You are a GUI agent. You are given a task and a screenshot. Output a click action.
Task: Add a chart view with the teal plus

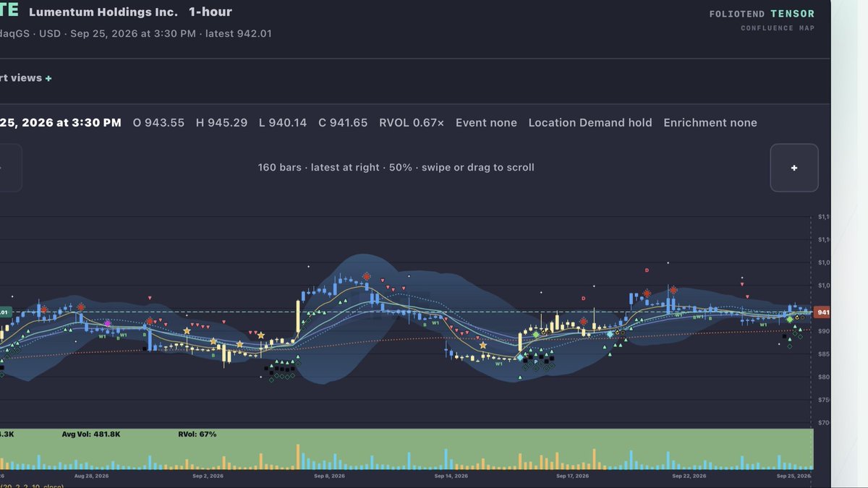(x=48, y=78)
